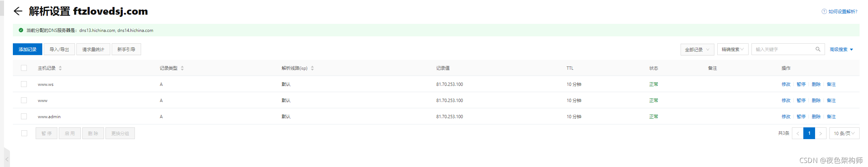Image resolution: width=868 pixels, height=167 pixels.
Task: Sort by 主机记录 column arrows
Action: tap(60, 68)
